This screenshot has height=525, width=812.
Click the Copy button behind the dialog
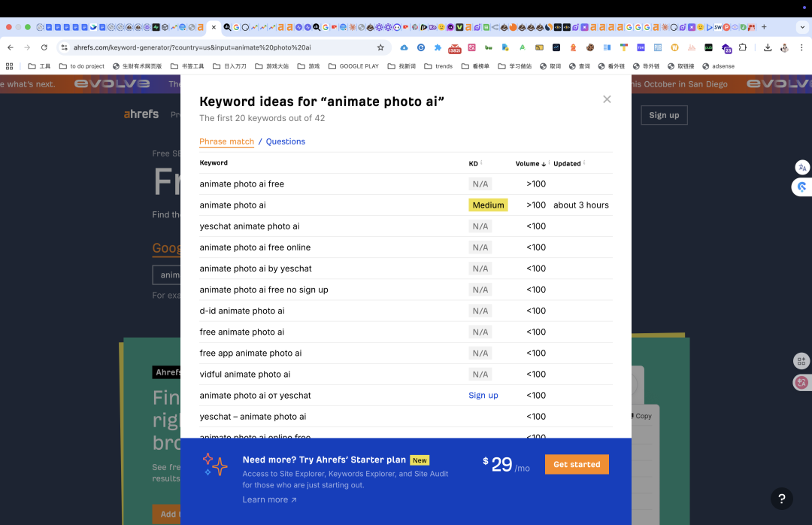tap(643, 416)
